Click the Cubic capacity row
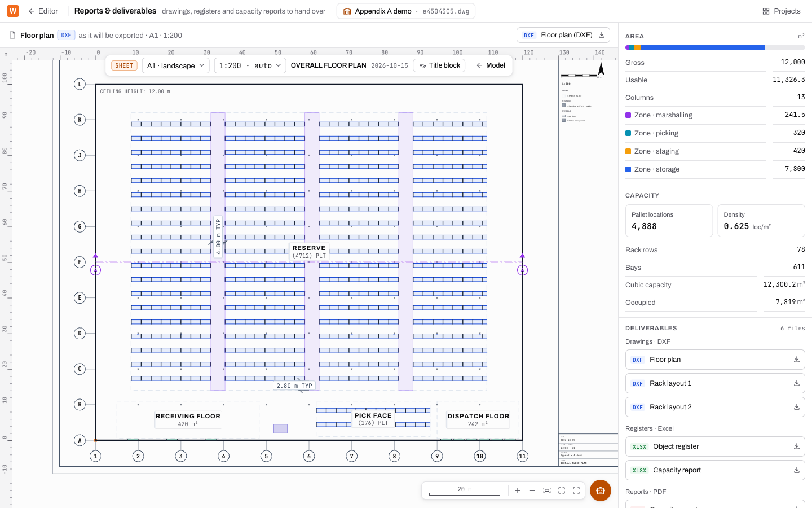This screenshot has height=508, width=812. tap(715, 284)
